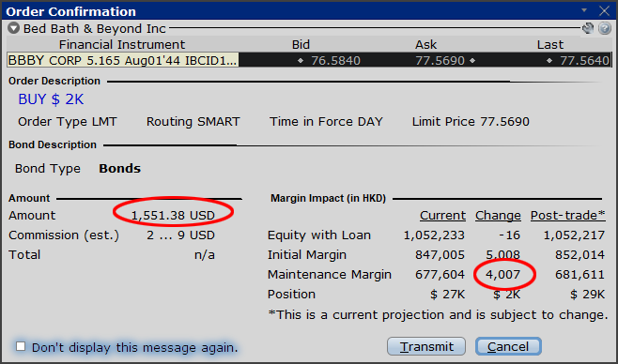Click the BUY $ 2K order text
The width and height of the screenshot is (618, 364).
point(51,99)
